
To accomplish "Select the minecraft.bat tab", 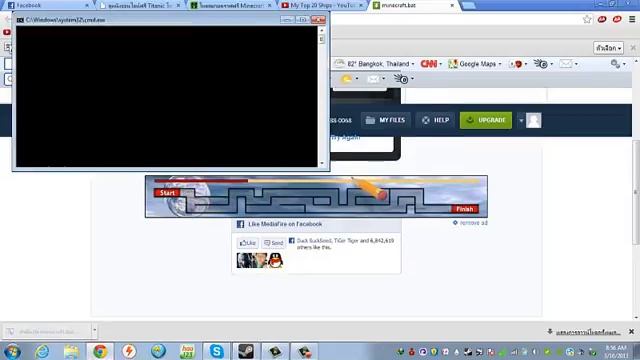I will 413,5.
